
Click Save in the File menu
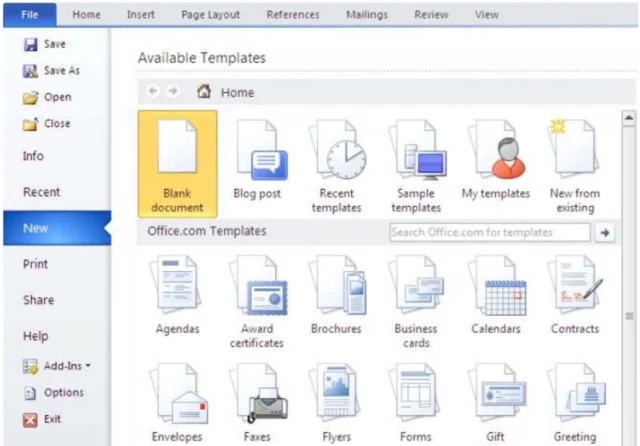[x=44, y=44]
